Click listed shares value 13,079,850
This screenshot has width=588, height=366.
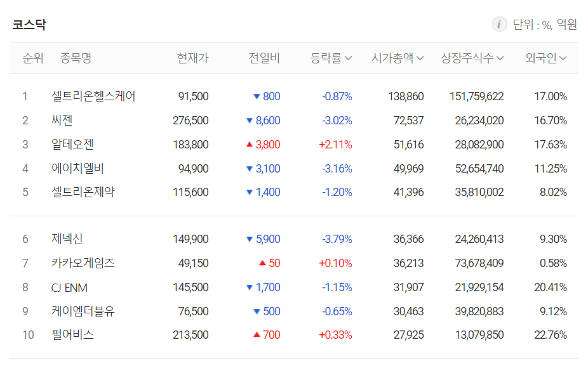coord(479,335)
